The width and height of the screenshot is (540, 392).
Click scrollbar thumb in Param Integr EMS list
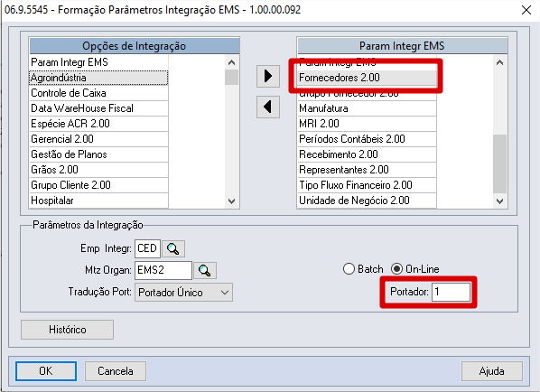click(499, 164)
